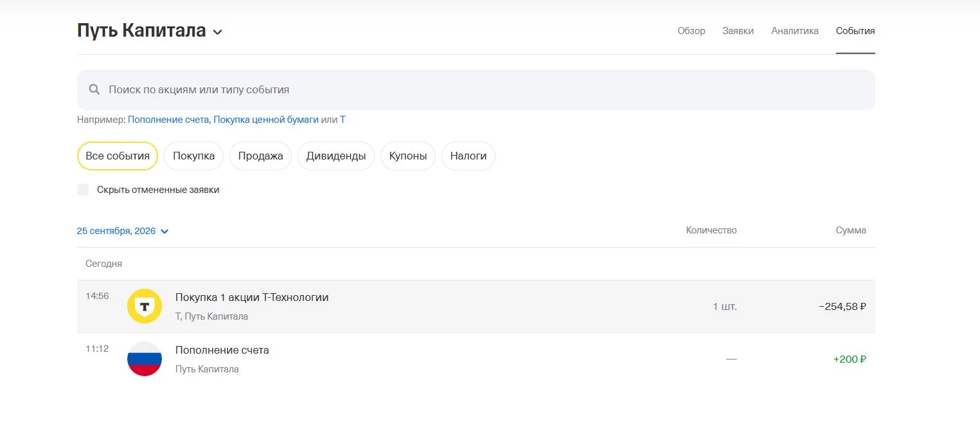
Task: Click the Сегодня group label
Action: 103,264
